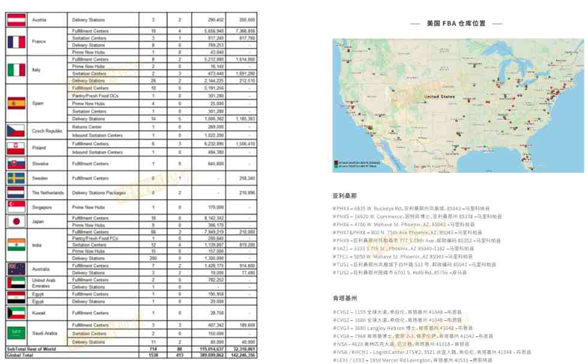Click the Singapore flag icon
The width and height of the screenshot is (588, 364).
coord(16,207)
